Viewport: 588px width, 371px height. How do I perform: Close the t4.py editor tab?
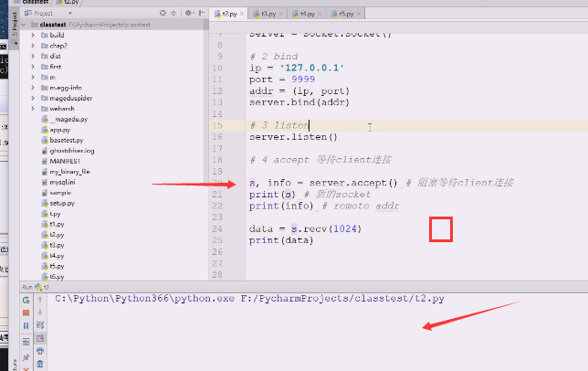tap(320, 14)
